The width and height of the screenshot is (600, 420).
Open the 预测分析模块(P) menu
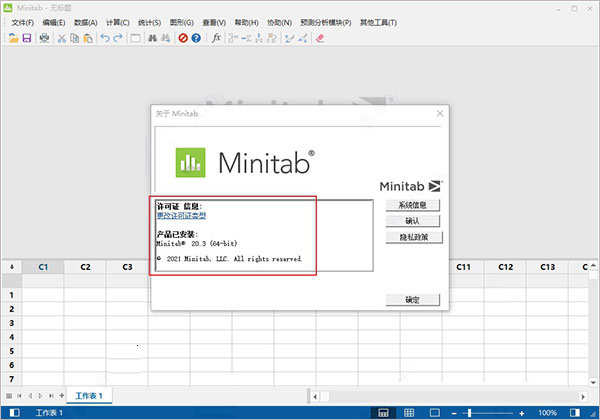326,23
